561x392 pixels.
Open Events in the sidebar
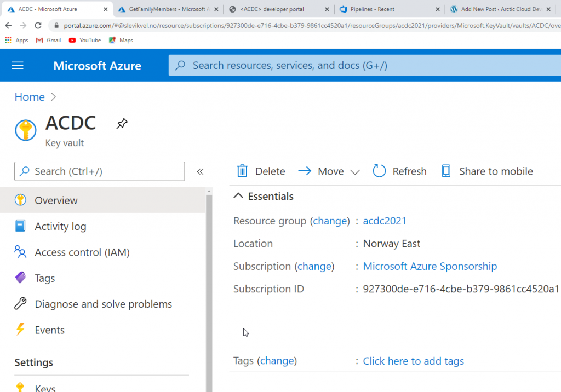(103, 330)
